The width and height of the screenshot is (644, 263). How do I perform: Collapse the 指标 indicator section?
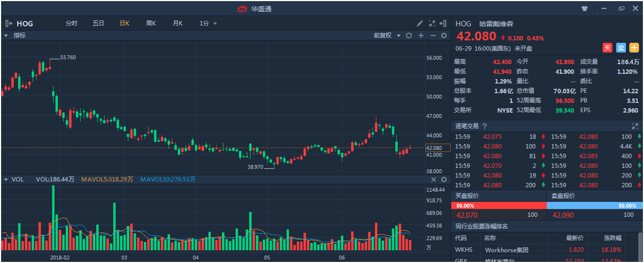[x=6, y=36]
